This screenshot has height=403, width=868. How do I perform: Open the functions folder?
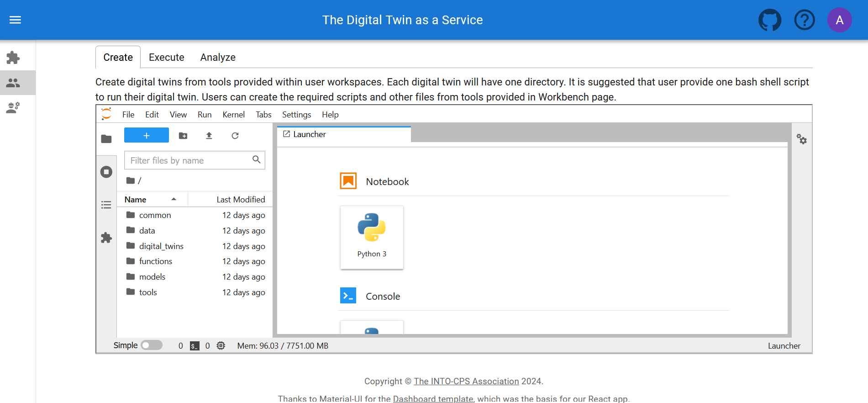[195, 261]
